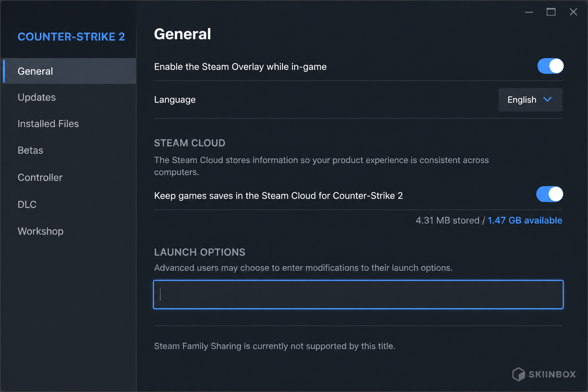Open Controller settings
The image size is (588, 392).
[40, 177]
